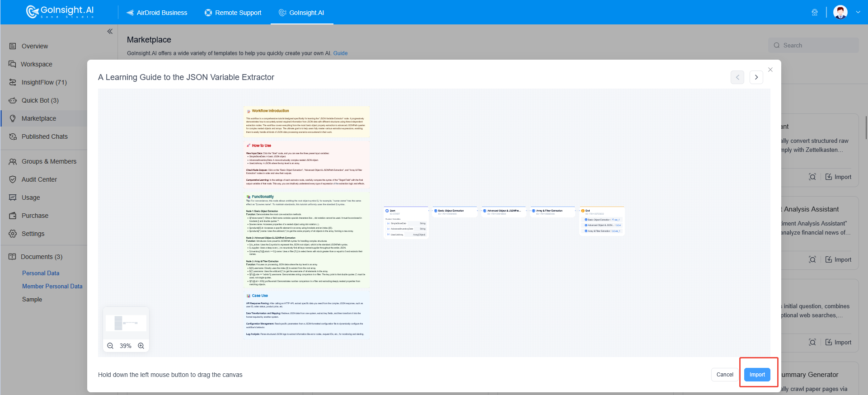This screenshot has width=868, height=395.
Task: Click the Overview icon in sidebar
Action: (13, 46)
